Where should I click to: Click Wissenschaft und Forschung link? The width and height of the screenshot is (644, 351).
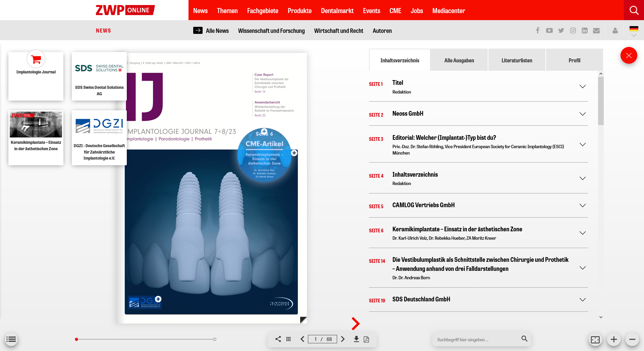click(x=271, y=31)
